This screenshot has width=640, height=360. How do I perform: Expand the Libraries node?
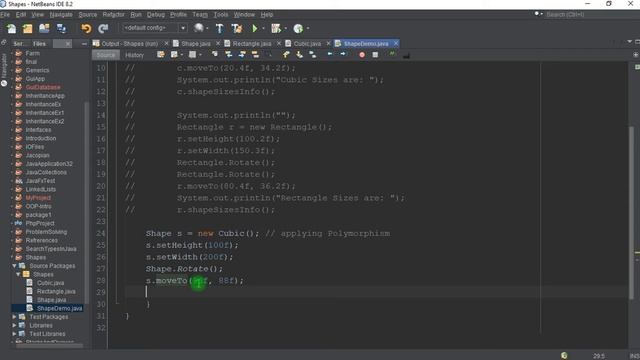(x=14, y=325)
